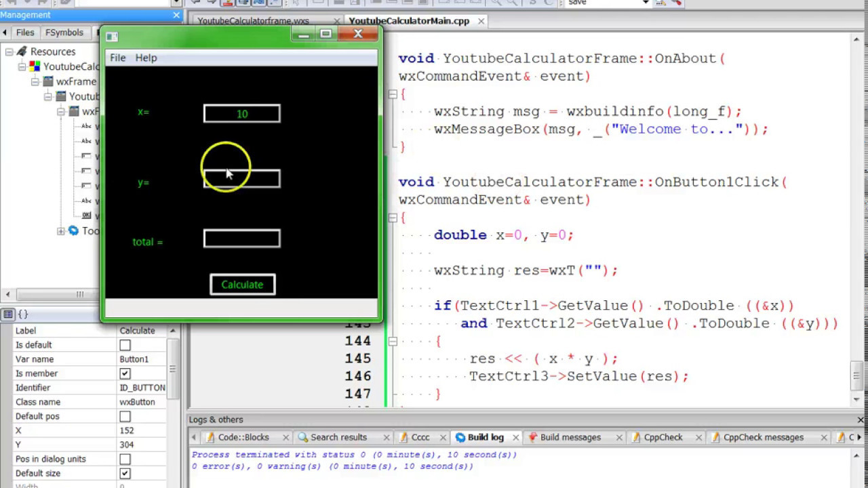The width and height of the screenshot is (868, 488).
Task: Click the total result field
Action: 242,239
